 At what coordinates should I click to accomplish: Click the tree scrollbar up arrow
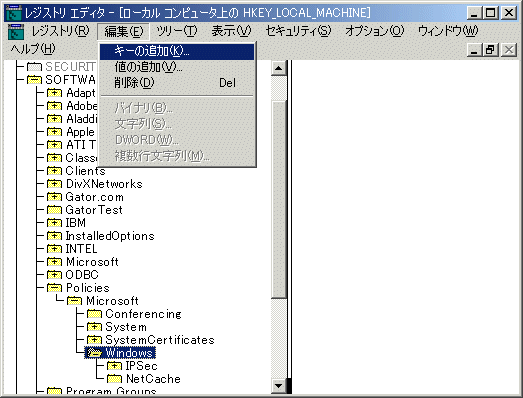pos(278,68)
